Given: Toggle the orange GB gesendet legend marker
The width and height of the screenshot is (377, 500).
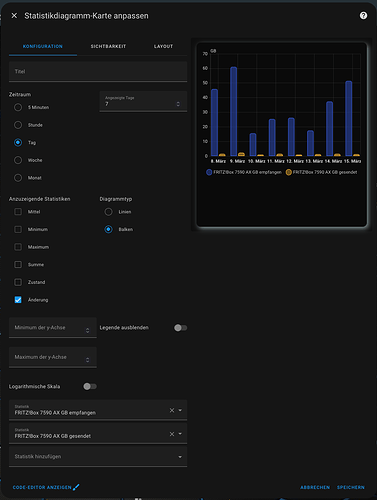Looking at the screenshot, I should click(x=289, y=172).
